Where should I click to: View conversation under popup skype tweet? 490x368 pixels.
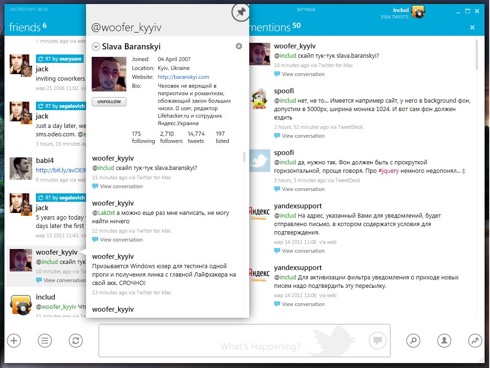[117, 186]
